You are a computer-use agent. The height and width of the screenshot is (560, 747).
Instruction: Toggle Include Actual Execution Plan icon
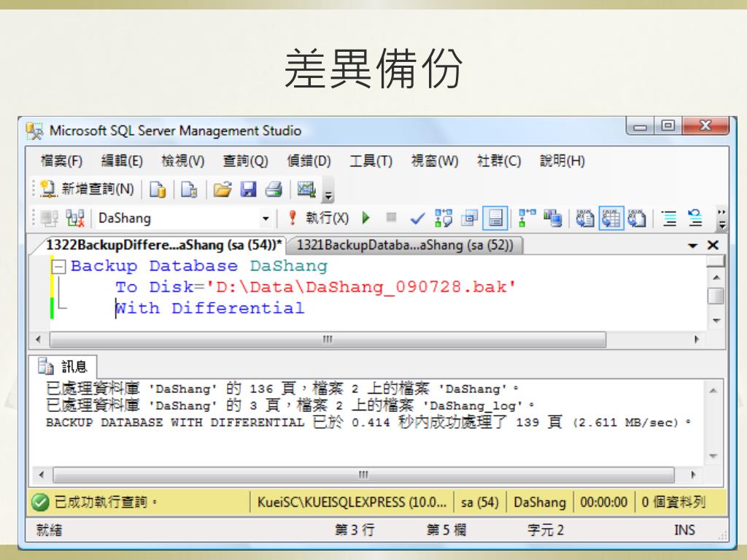point(527,218)
